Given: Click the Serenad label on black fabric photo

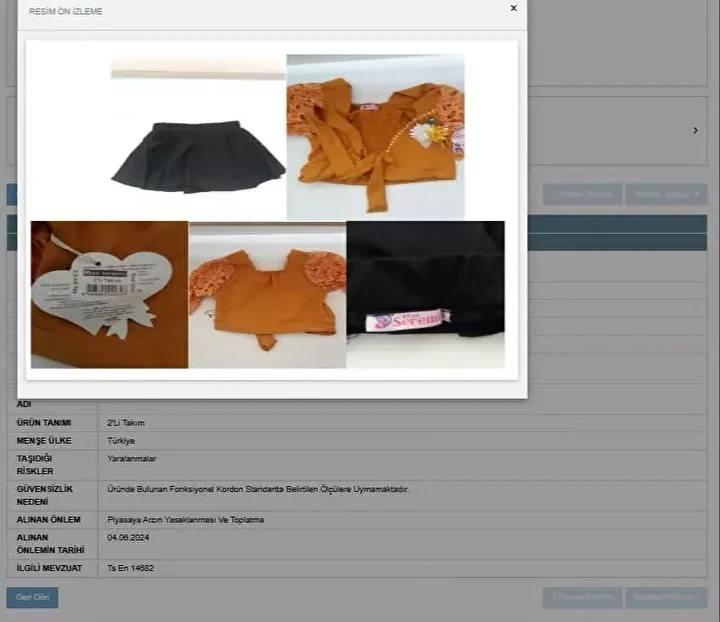Looking at the screenshot, I should click(x=425, y=294).
